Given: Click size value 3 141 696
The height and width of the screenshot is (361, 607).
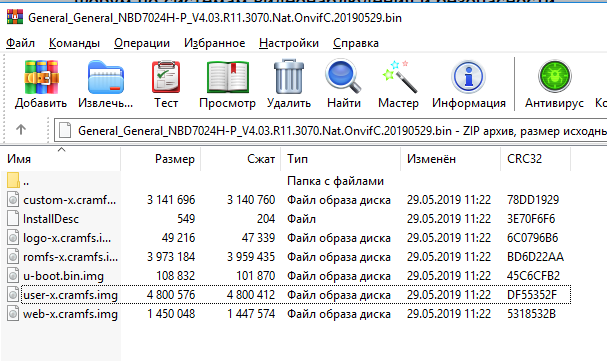Looking at the screenshot, I should pyautogui.click(x=171, y=200).
